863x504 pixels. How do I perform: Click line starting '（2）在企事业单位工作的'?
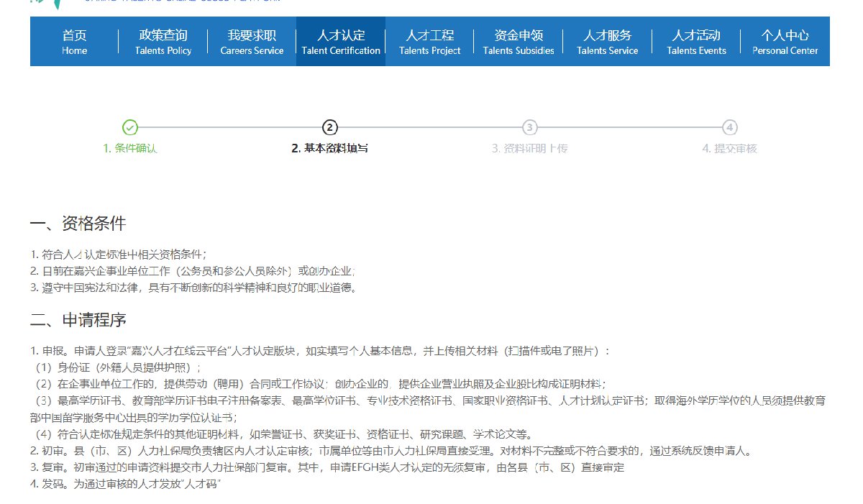320,384
